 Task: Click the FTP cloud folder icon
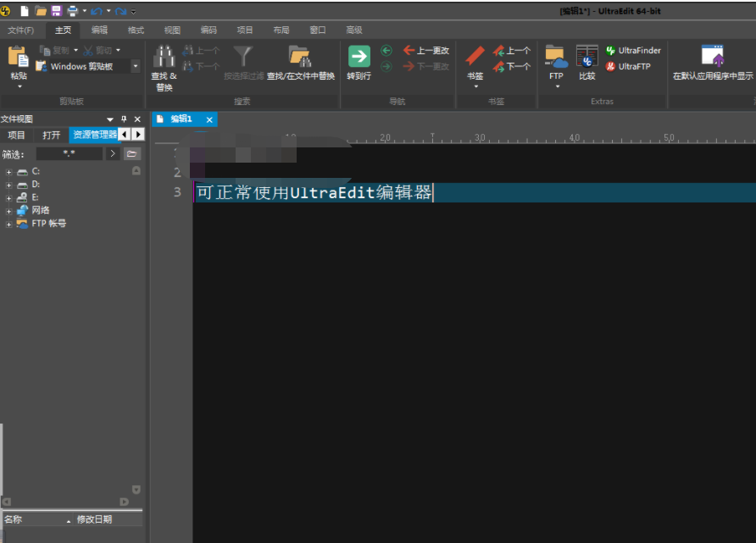pos(556,57)
